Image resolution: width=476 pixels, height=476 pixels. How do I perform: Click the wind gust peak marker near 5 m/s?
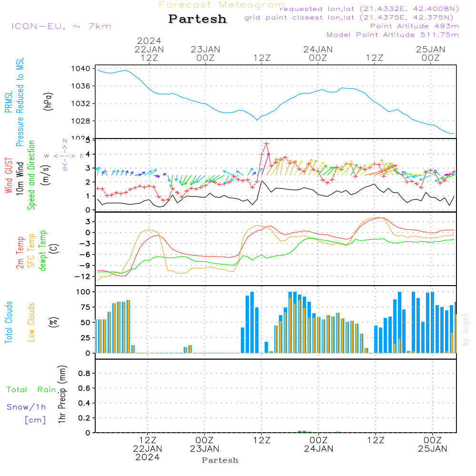[x=266, y=144]
